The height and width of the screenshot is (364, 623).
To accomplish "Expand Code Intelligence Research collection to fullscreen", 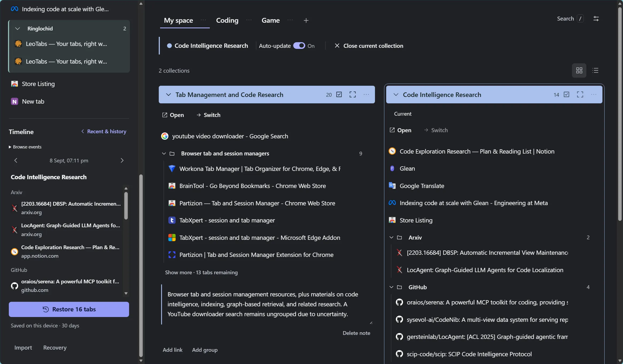I will click(x=580, y=95).
